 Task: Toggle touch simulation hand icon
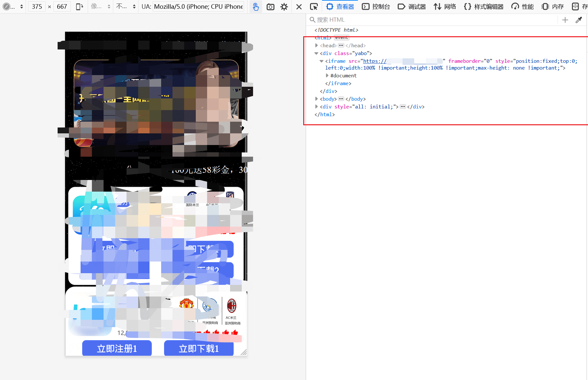(256, 7)
